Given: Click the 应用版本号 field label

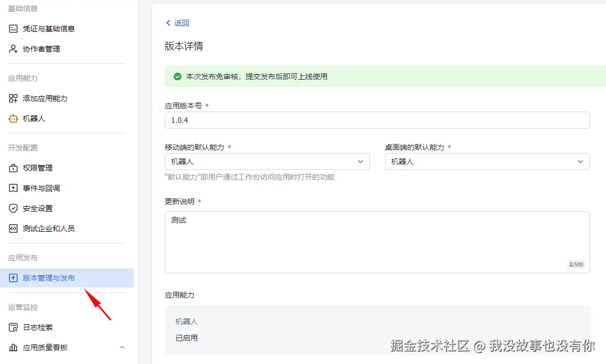Looking at the screenshot, I should 183,106.
